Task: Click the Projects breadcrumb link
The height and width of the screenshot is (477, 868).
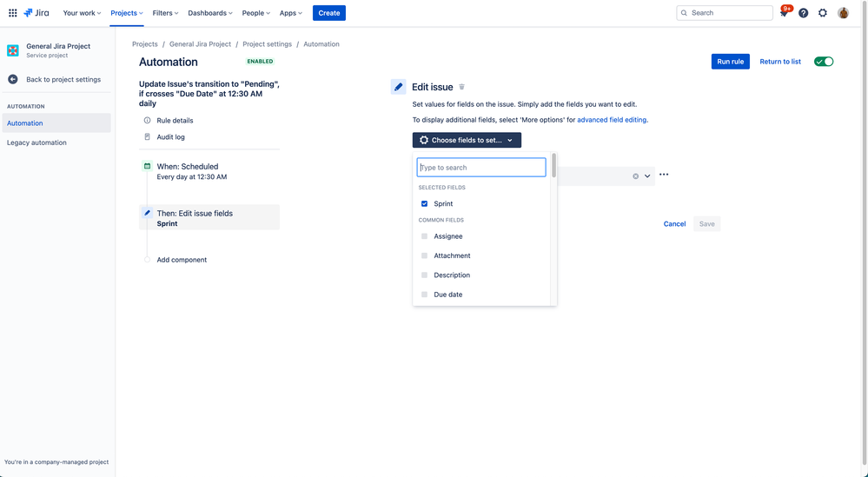Action: coord(144,43)
